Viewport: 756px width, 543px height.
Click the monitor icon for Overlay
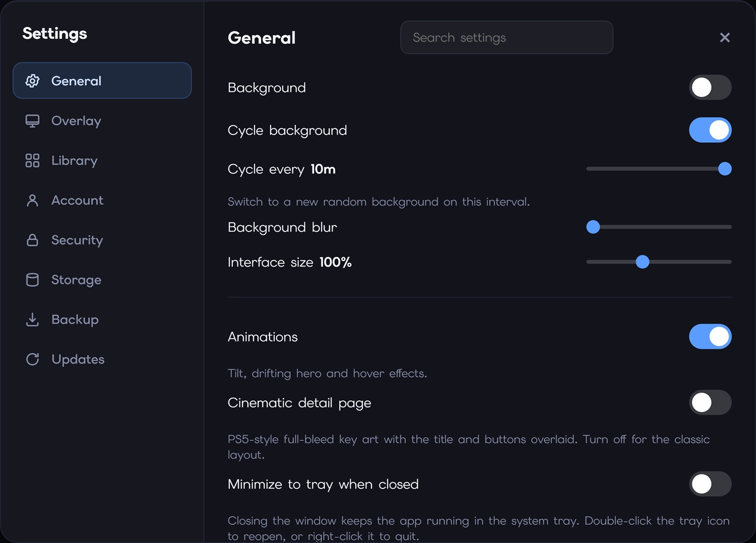pyautogui.click(x=32, y=121)
